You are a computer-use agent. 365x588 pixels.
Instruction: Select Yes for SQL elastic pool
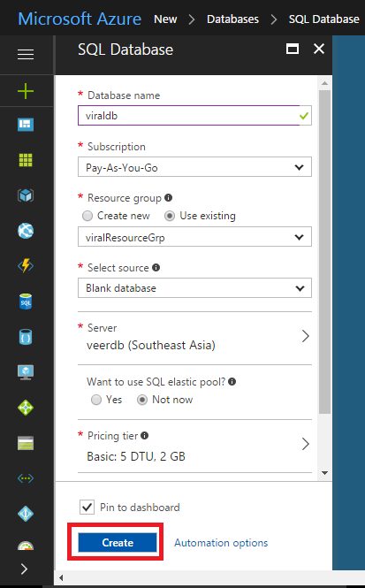tap(96, 400)
